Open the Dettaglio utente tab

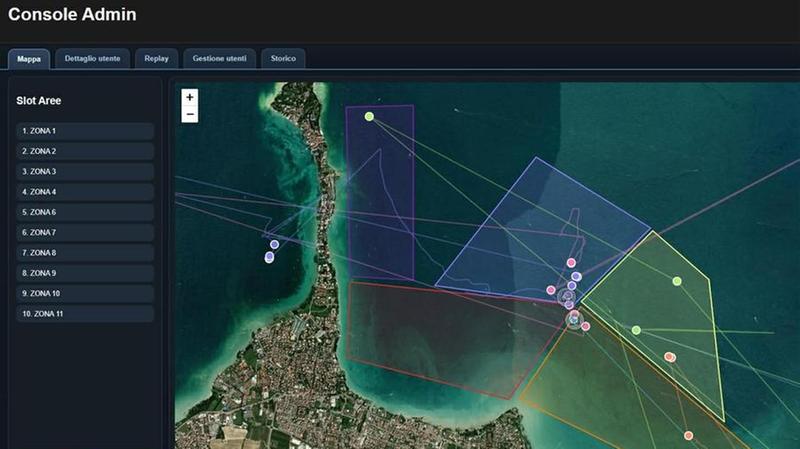coord(92,59)
